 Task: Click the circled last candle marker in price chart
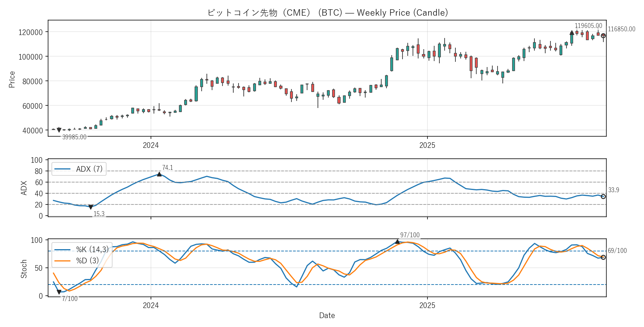[x=603, y=36]
